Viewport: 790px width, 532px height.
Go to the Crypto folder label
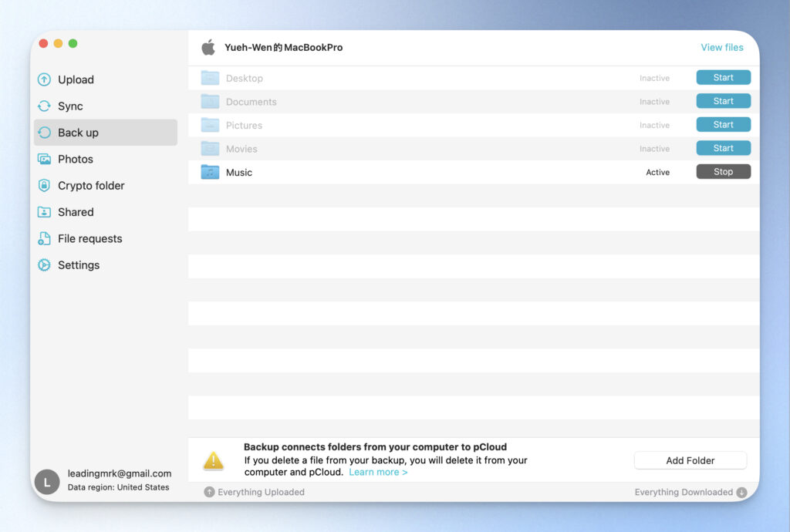[x=91, y=186]
